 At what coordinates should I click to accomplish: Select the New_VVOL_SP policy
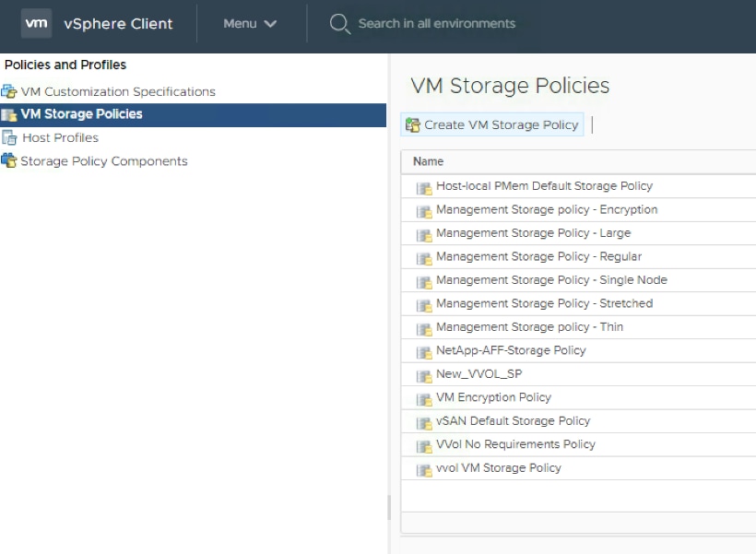click(478, 374)
